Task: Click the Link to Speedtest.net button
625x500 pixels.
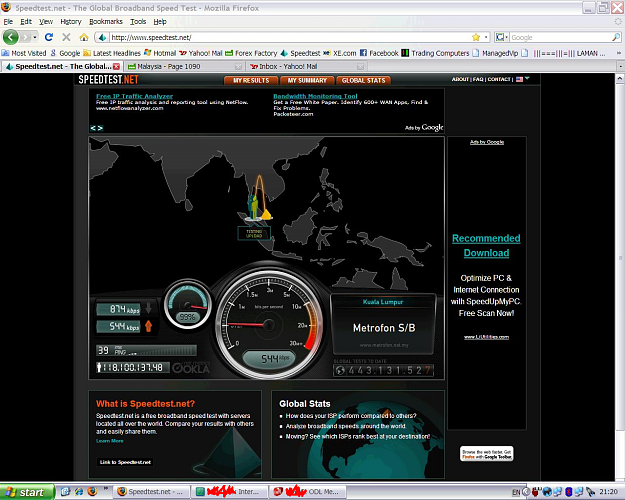Action: pyautogui.click(x=125, y=462)
